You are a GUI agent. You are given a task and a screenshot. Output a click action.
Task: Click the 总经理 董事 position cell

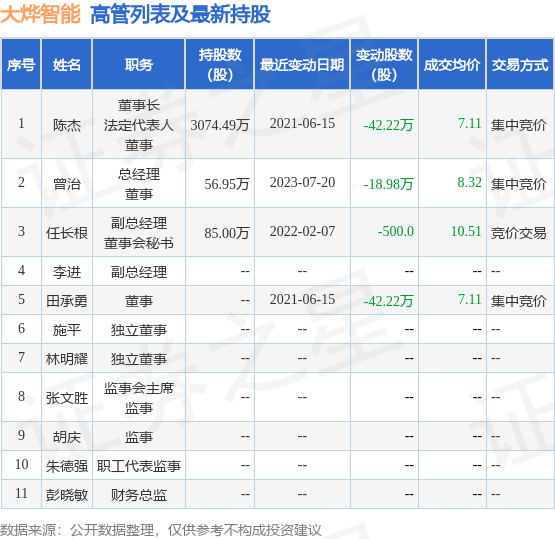(139, 184)
